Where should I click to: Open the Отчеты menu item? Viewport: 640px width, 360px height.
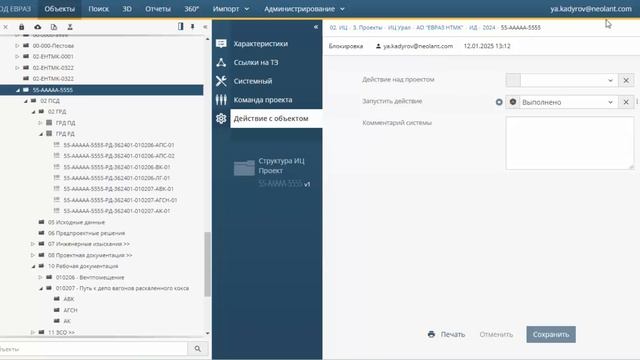click(158, 9)
